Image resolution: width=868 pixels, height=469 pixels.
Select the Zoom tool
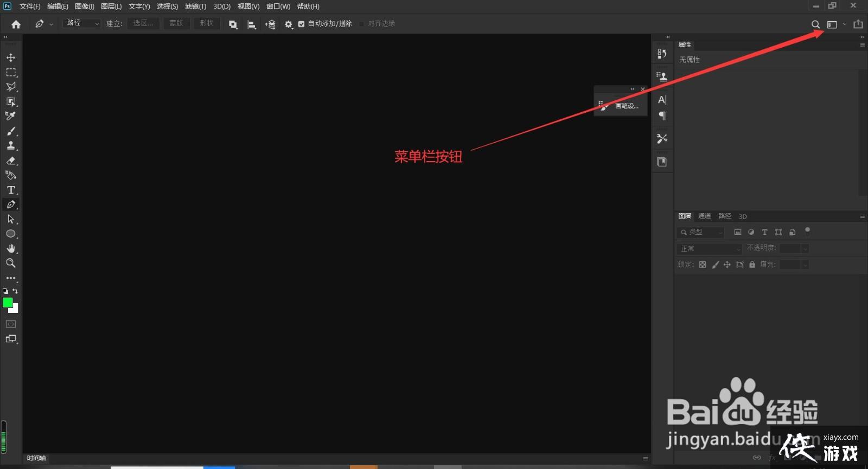(11, 263)
